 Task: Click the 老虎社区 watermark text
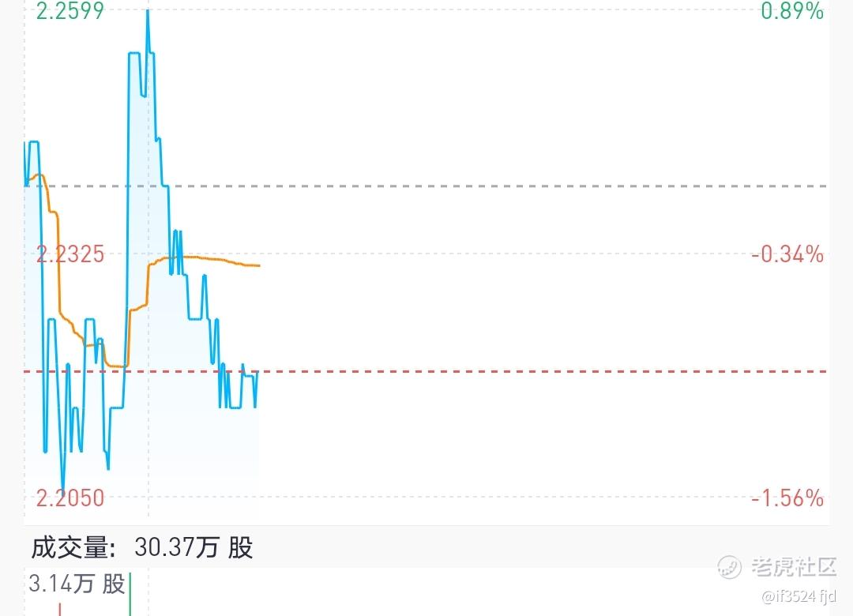coord(793,565)
